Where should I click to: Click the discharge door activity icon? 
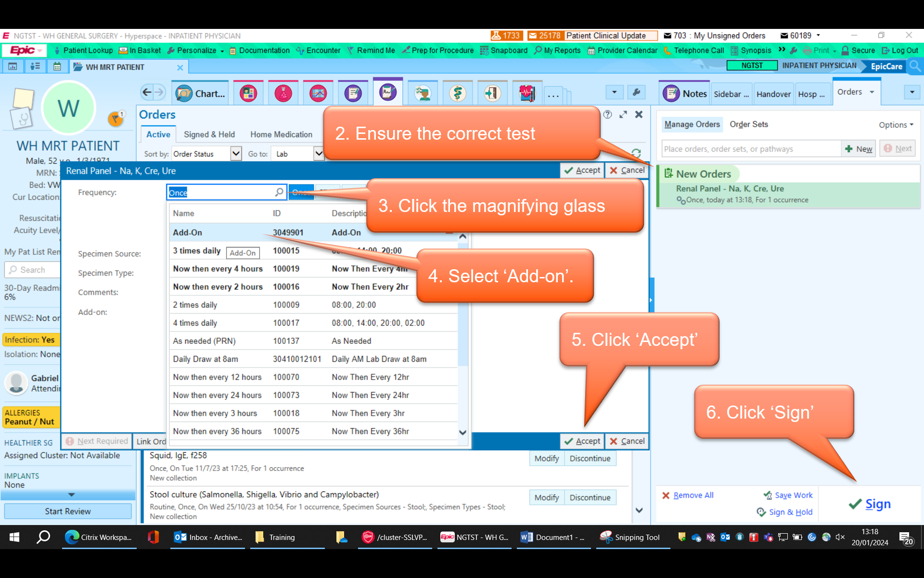coord(492,93)
